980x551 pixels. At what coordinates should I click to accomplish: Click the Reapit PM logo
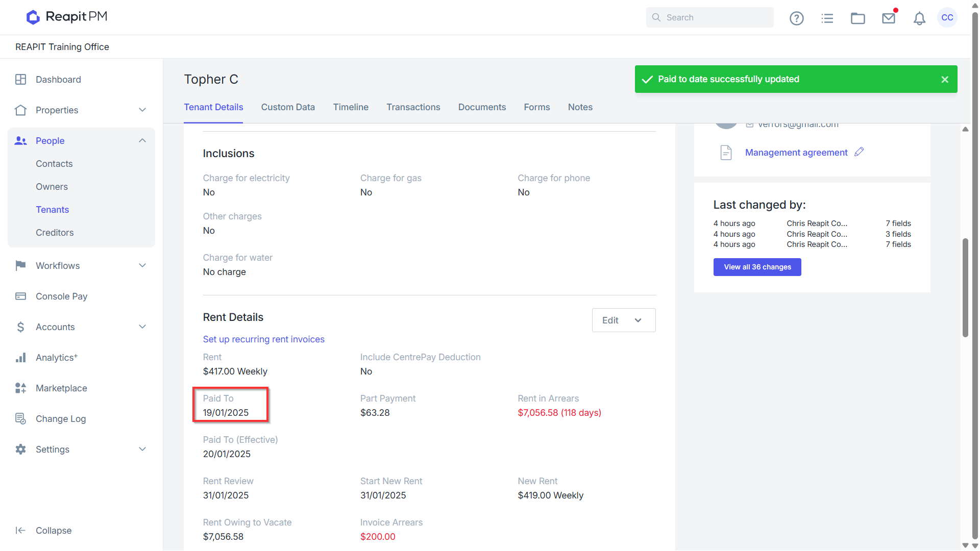click(67, 17)
